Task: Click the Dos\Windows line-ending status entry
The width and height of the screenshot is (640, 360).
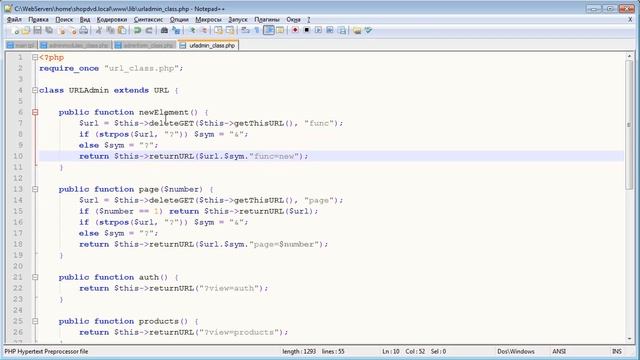Action: [x=516, y=351]
